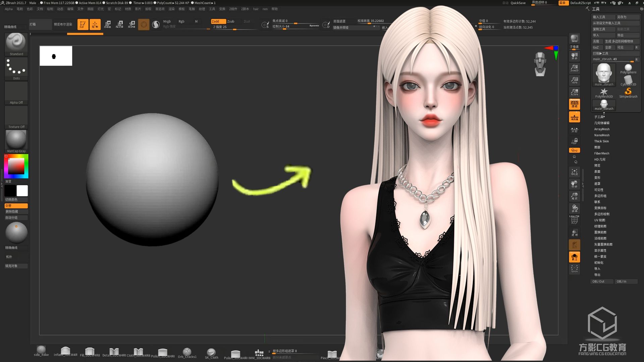Select the Scale (S) transform icon
This screenshot has height=362, width=644.
pos(119,24)
